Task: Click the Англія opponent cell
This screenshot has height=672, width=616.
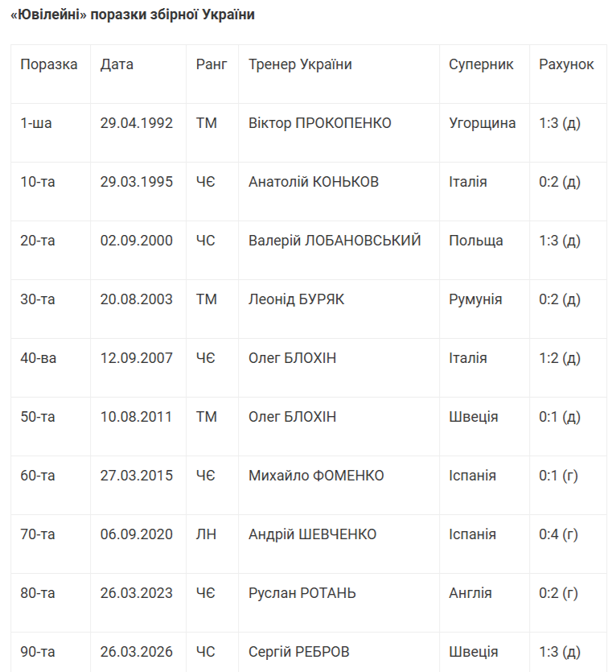Action: click(470, 593)
